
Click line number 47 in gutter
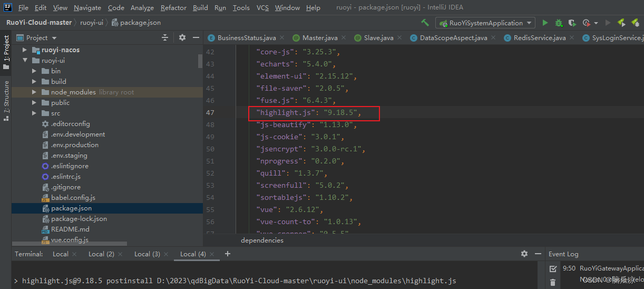tap(210, 112)
